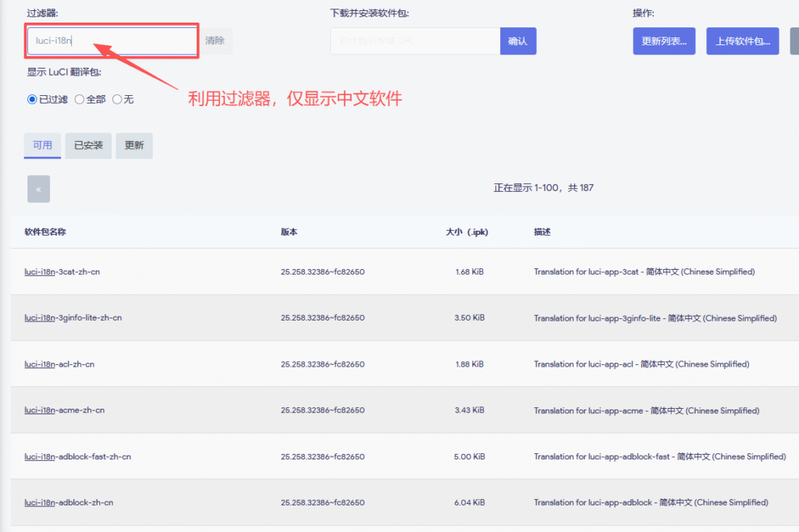Click the 软件包名称 column header
799x532 pixels.
pyautogui.click(x=45, y=232)
